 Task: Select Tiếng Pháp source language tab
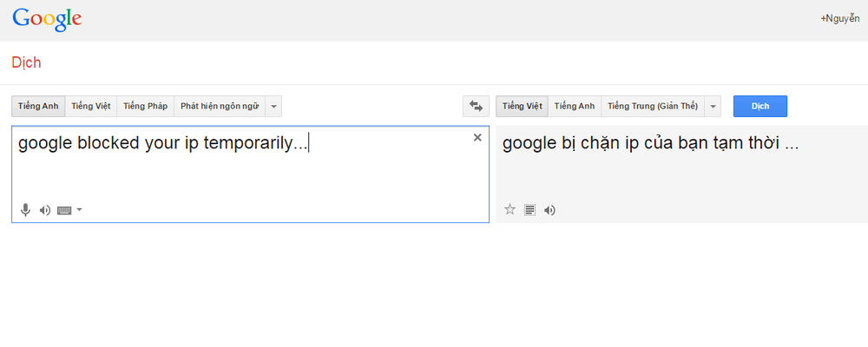(146, 106)
